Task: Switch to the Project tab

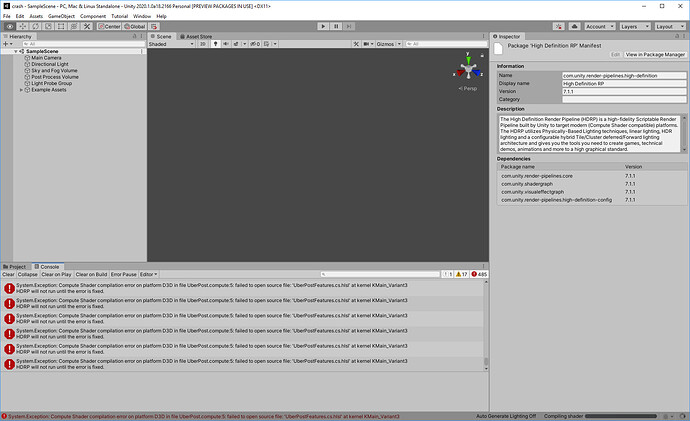Action: click(15, 267)
